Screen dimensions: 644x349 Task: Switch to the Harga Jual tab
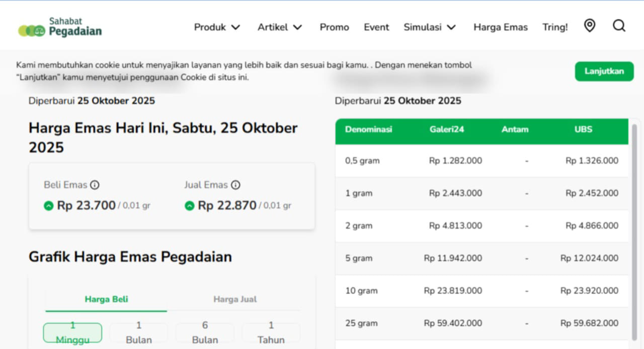pos(235,299)
